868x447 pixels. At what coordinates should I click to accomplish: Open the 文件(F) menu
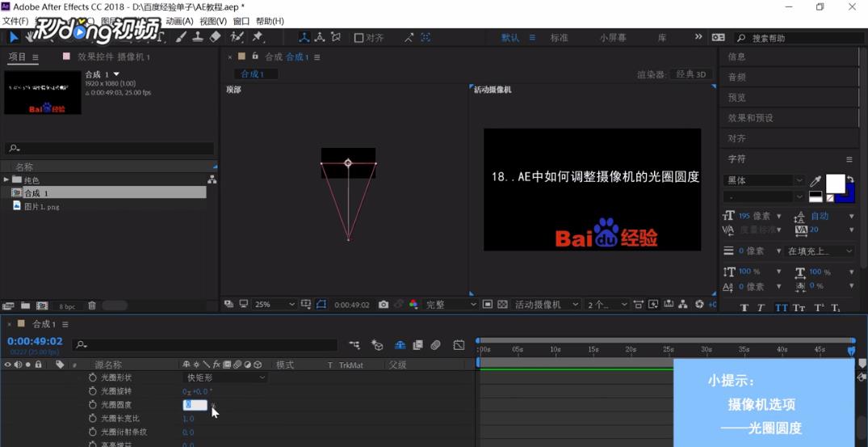pyautogui.click(x=15, y=21)
